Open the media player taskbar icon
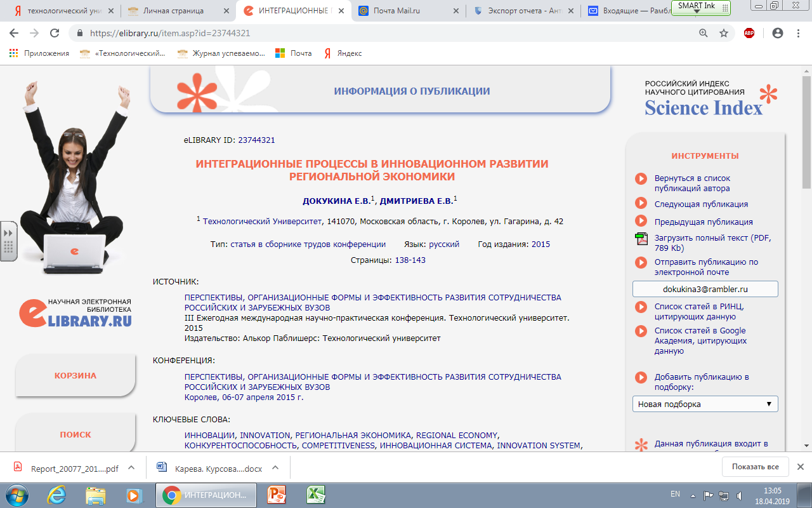 133,495
